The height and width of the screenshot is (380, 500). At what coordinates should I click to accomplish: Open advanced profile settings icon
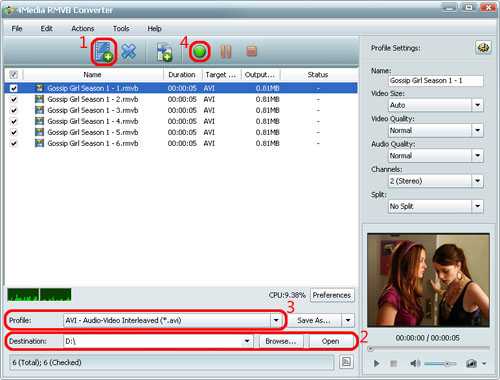pyautogui.click(x=483, y=48)
